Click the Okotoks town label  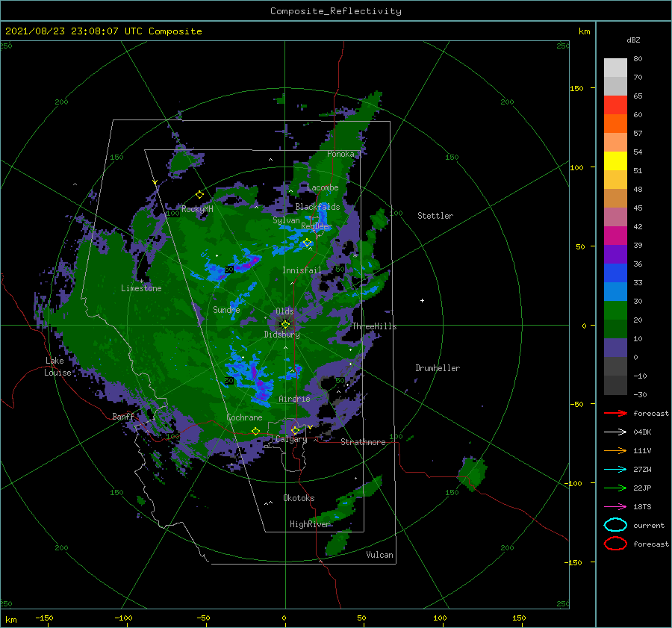(299, 498)
